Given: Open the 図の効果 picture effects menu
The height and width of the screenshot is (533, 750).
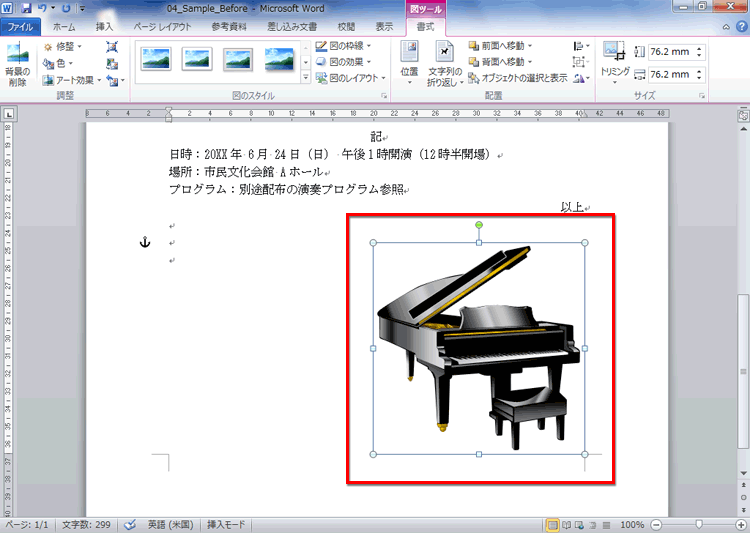Looking at the screenshot, I should [343, 62].
